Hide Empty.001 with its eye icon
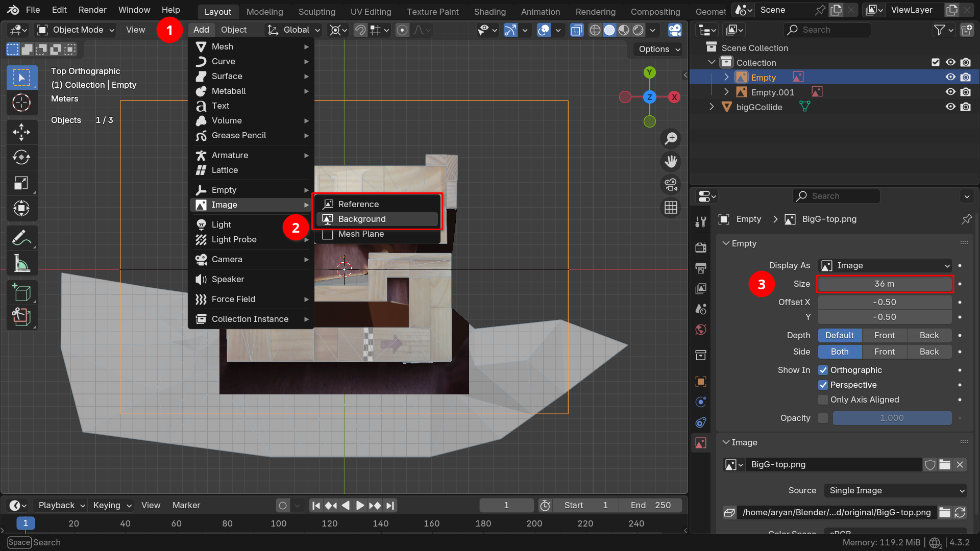 (x=950, y=92)
